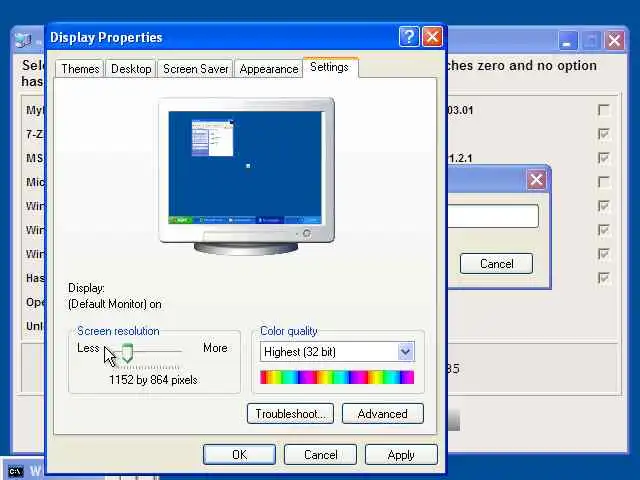Confirm Display Properties with OK

pos(239,455)
